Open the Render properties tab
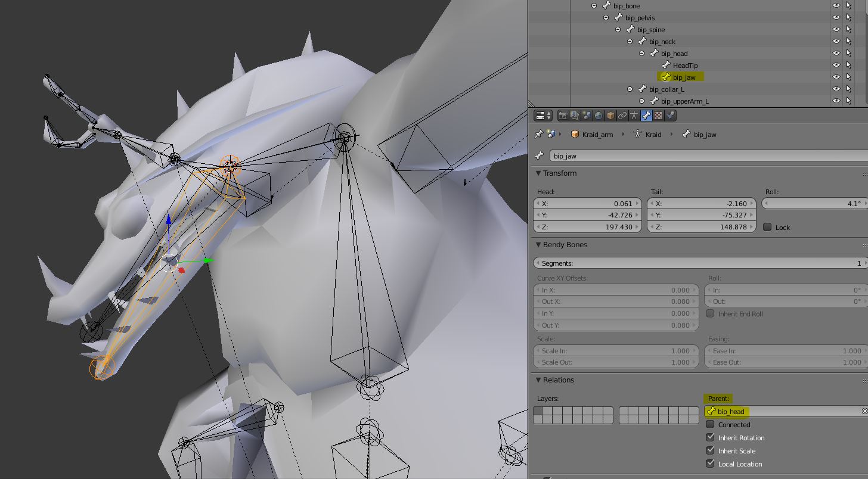This screenshot has height=479, width=868. 563,116
